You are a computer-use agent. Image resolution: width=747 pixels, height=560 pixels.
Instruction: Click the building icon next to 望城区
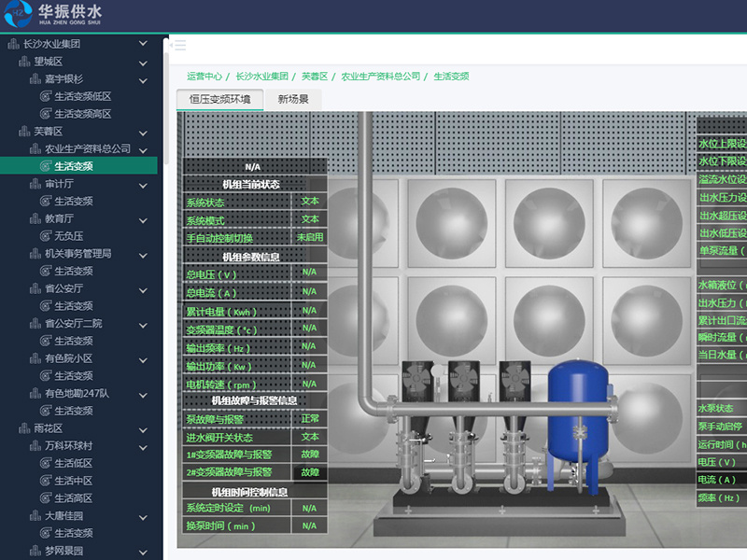coord(24,62)
